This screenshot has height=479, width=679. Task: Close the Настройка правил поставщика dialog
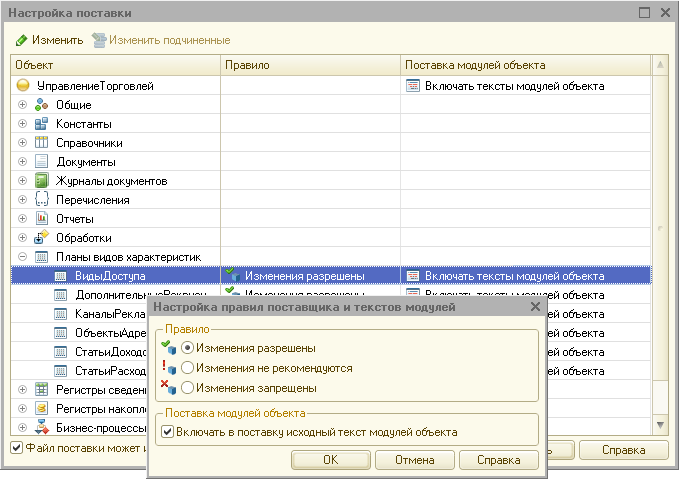[x=535, y=307]
